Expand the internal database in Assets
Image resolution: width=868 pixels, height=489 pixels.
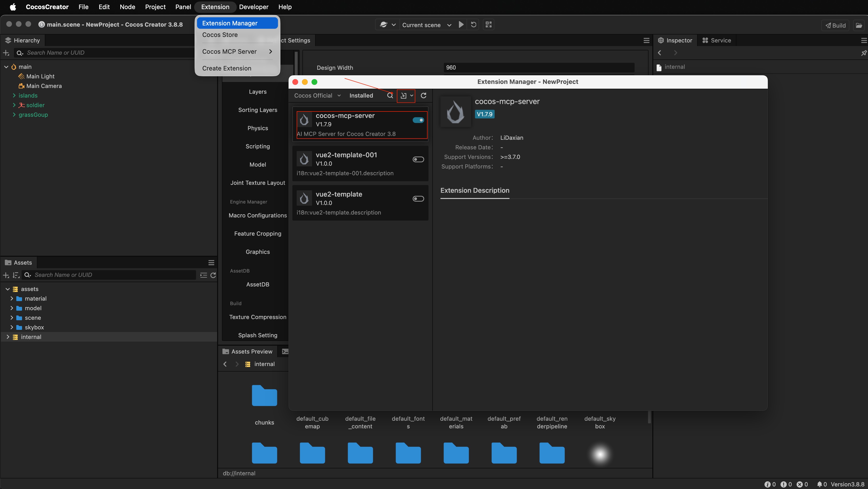click(8, 337)
